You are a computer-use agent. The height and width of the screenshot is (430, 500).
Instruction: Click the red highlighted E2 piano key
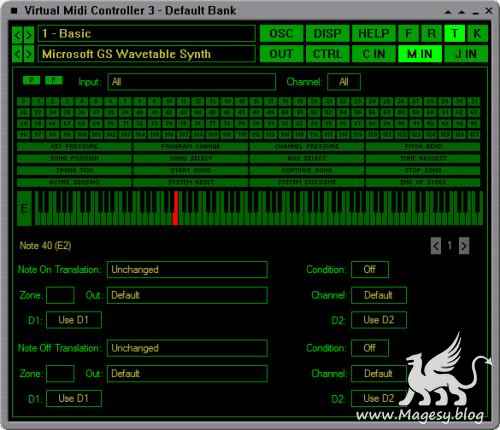click(x=176, y=208)
